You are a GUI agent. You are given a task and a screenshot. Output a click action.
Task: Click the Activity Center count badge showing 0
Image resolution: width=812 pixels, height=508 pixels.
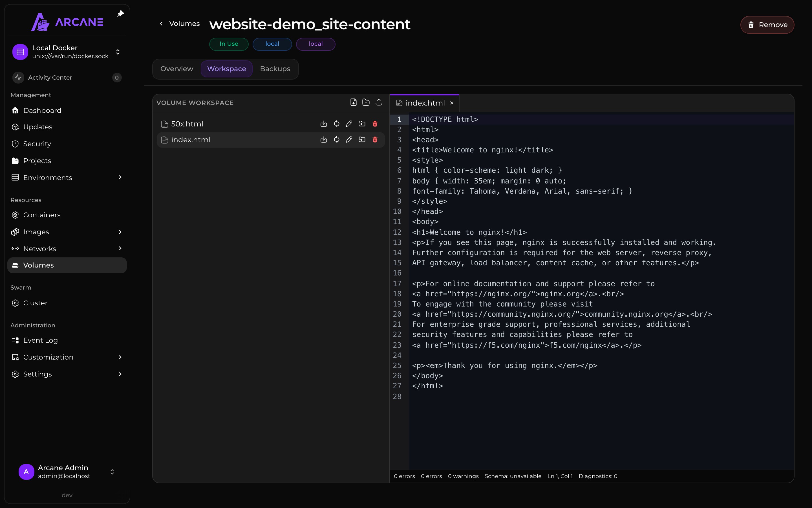click(x=117, y=78)
